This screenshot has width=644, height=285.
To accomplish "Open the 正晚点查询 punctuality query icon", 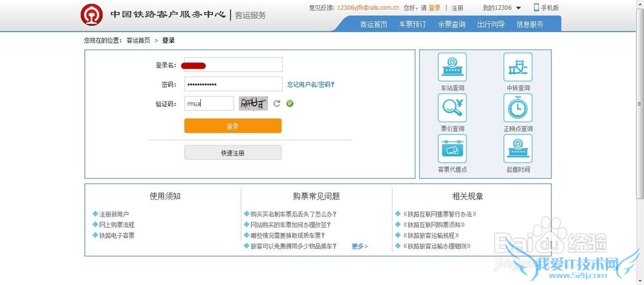I will (518, 108).
